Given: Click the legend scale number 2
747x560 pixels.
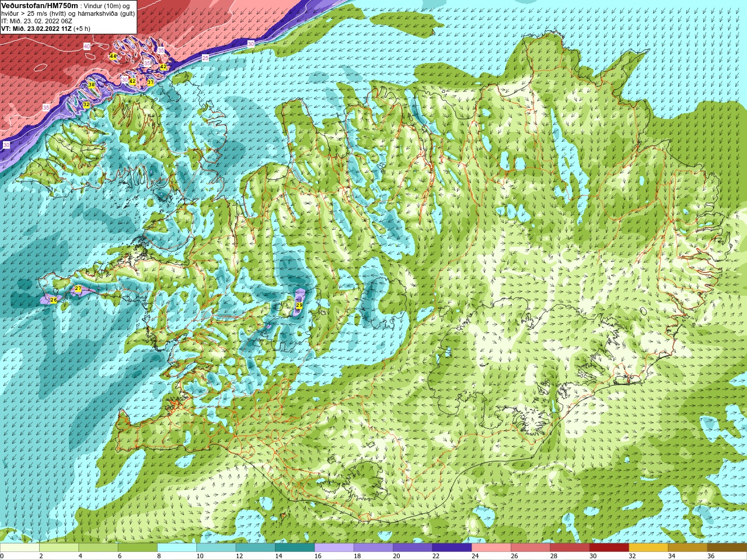Looking at the screenshot, I should coord(41,556).
